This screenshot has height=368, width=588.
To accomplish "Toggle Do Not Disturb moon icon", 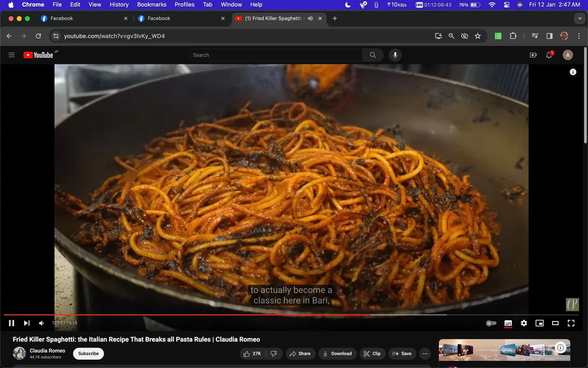I will click(348, 5).
